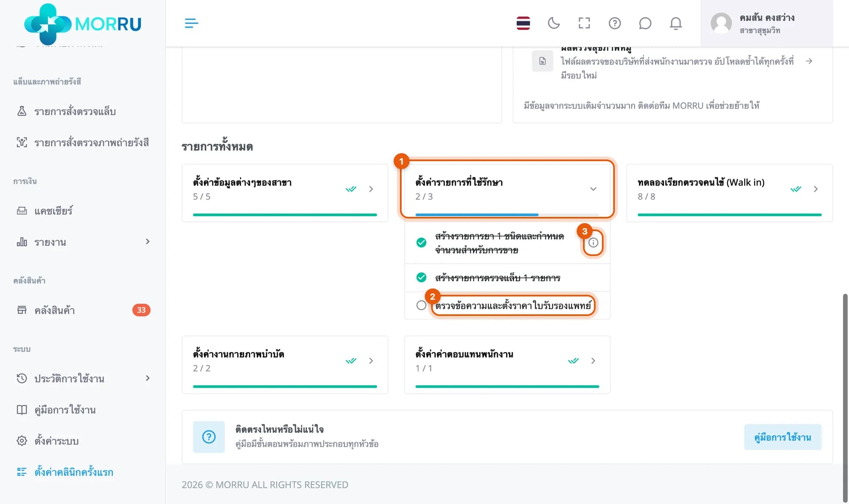
Task: Expand the ทดลองเรียกตรวจคนไข้ (Walk in) card chevron
Action: click(x=815, y=189)
